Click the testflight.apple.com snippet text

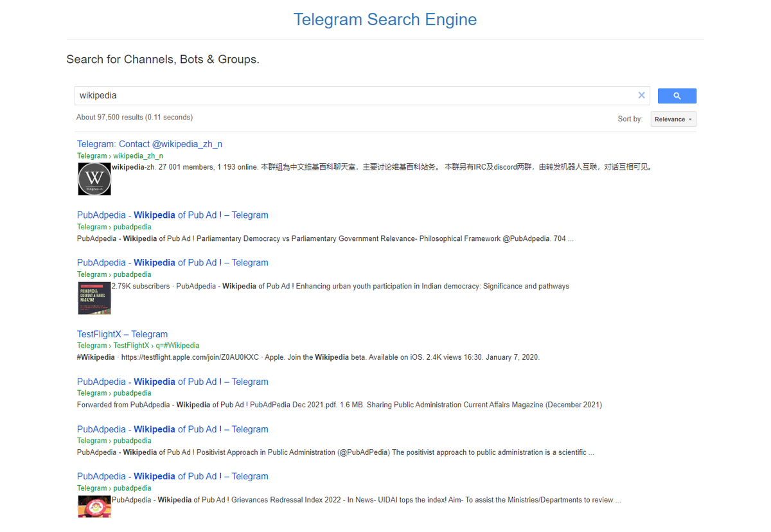coord(308,357)
